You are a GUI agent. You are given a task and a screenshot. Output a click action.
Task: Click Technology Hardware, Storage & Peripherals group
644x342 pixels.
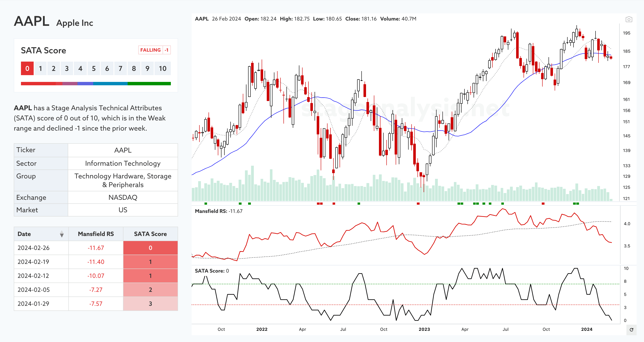(123, 181)
